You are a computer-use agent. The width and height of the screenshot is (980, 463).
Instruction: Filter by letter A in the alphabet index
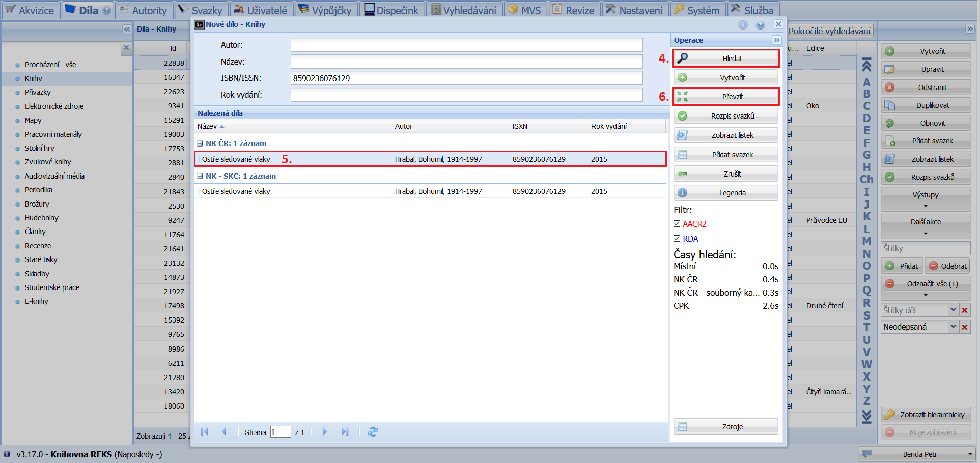tap(866, 82)
